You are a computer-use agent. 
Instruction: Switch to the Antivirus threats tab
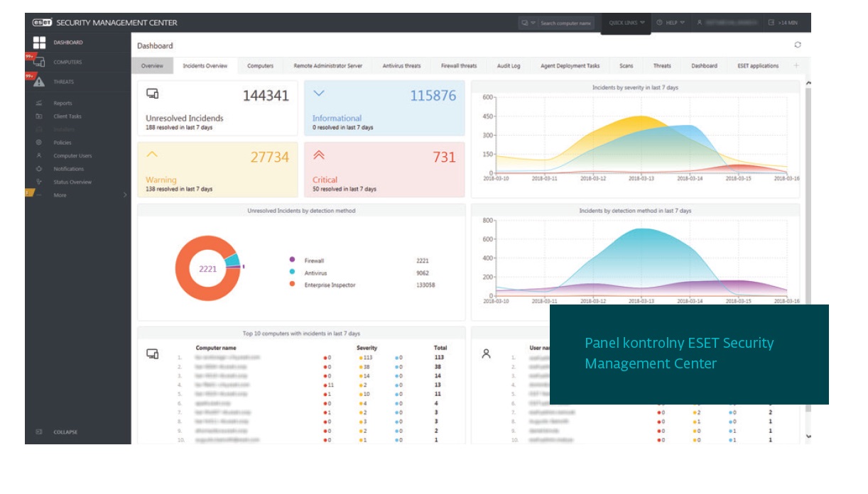(x=401, y=65)
